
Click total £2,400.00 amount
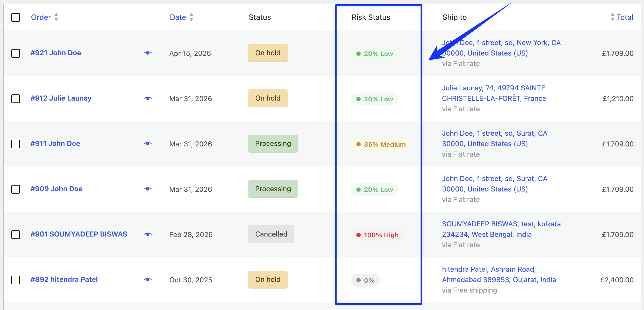617,280
